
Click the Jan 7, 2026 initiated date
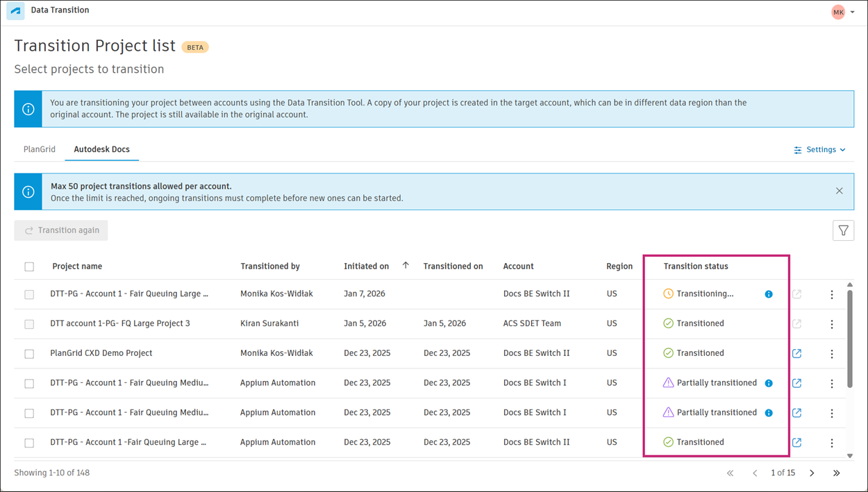[365, 294]
